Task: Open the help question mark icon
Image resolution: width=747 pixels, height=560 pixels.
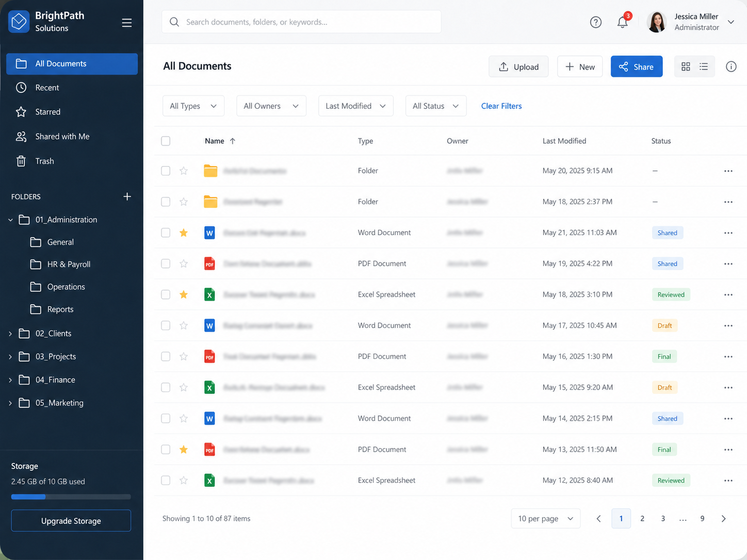Action: pyautogui.click(x=595, y=22)
